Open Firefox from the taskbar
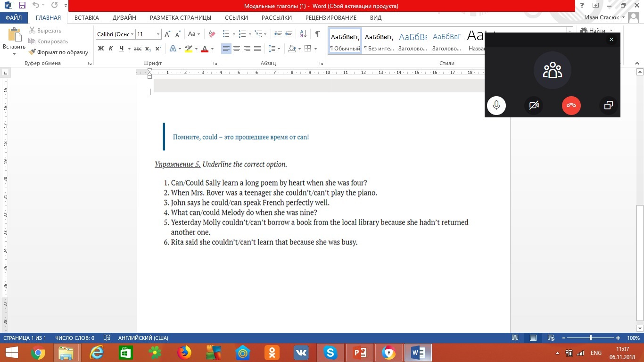 [x=184, y=352]
